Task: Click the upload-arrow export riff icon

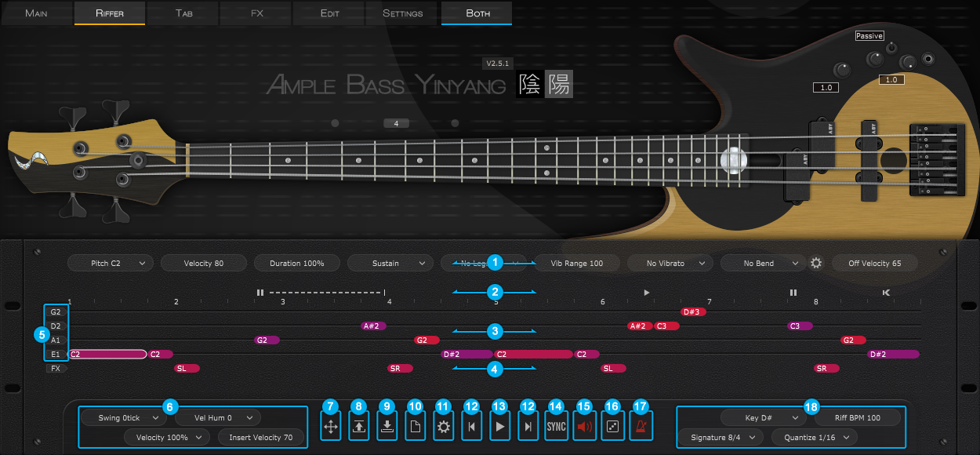Action: (359, 427)
